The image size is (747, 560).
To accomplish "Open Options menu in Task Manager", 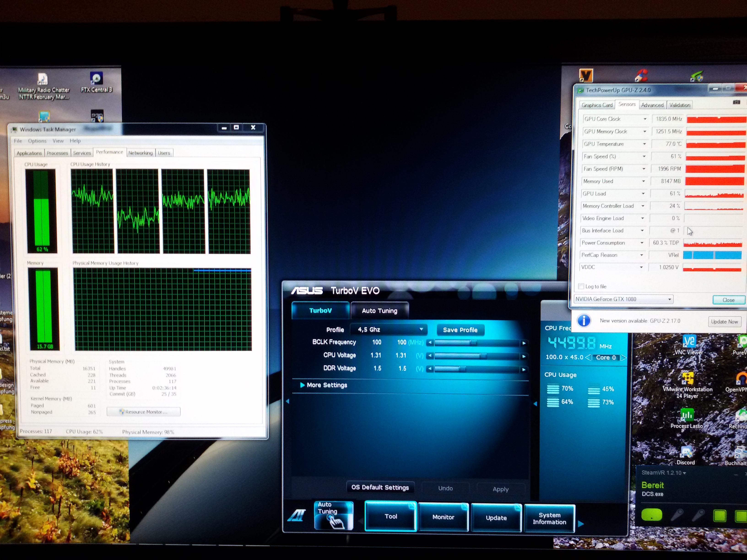I will click(x=37, y=141).
